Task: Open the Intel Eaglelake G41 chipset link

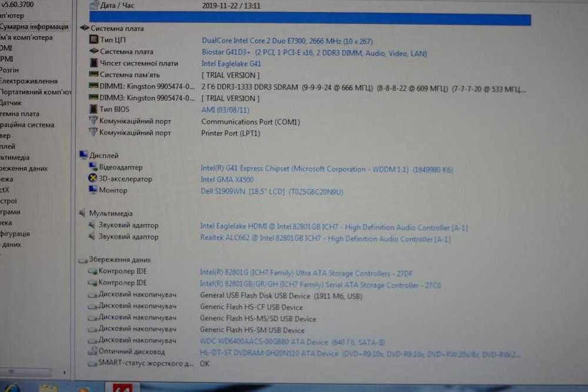Action: point(231,64)
